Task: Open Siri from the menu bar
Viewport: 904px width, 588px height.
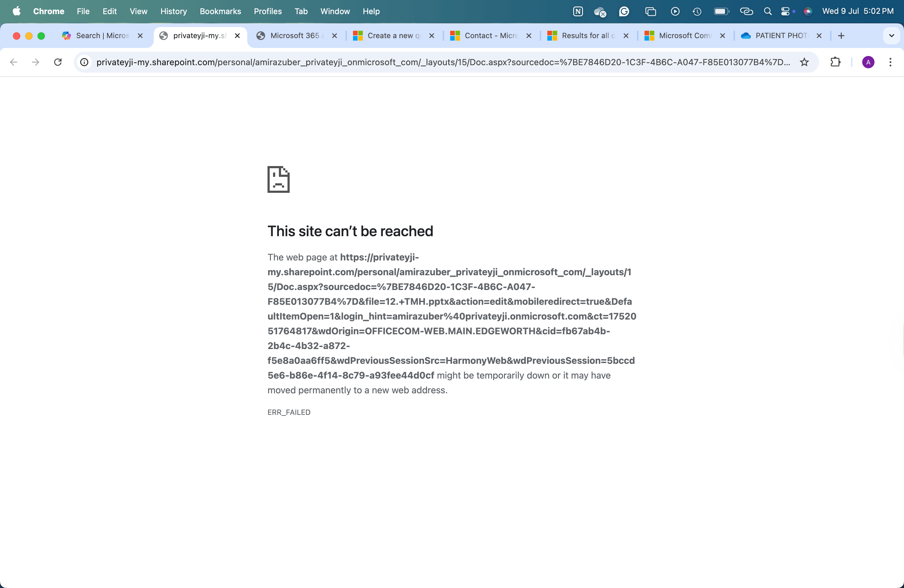Action: pos(808,11)
